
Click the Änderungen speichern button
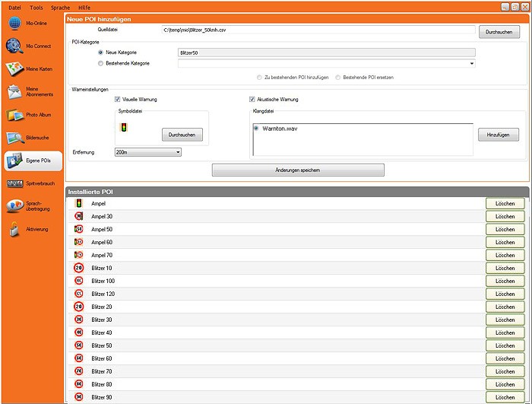pyautogui.click(x=293, y=170)
